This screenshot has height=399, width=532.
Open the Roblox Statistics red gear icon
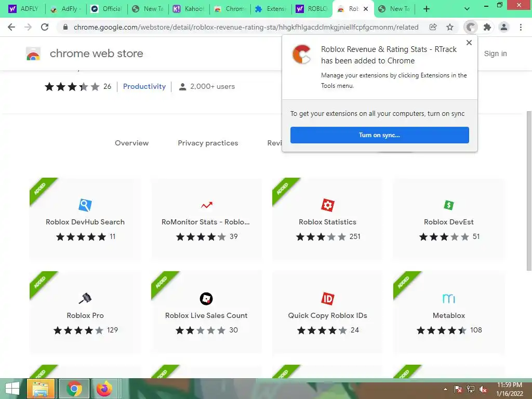click(x=327, y=205)
